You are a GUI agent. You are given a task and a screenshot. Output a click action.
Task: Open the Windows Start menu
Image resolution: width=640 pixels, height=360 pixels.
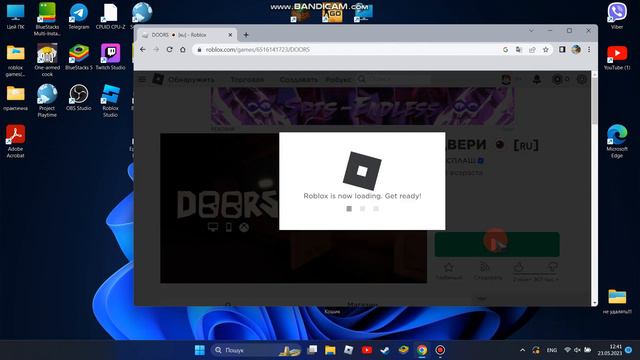(200, 350)
